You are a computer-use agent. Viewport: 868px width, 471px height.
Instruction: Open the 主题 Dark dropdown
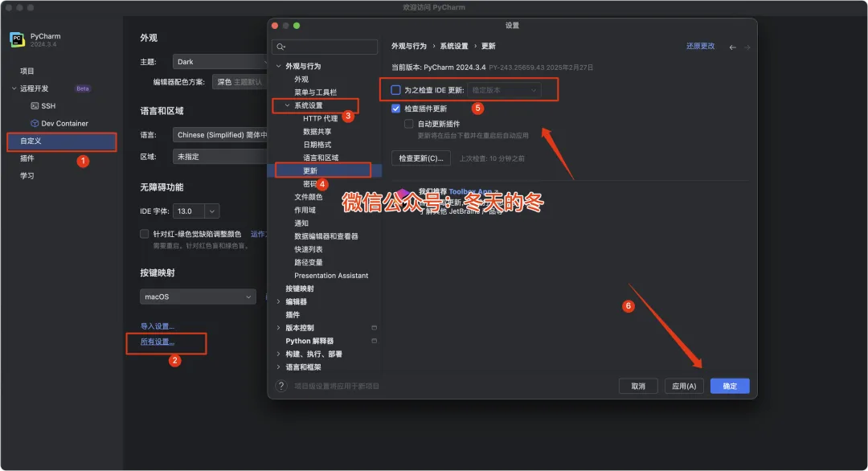(220, 61)
